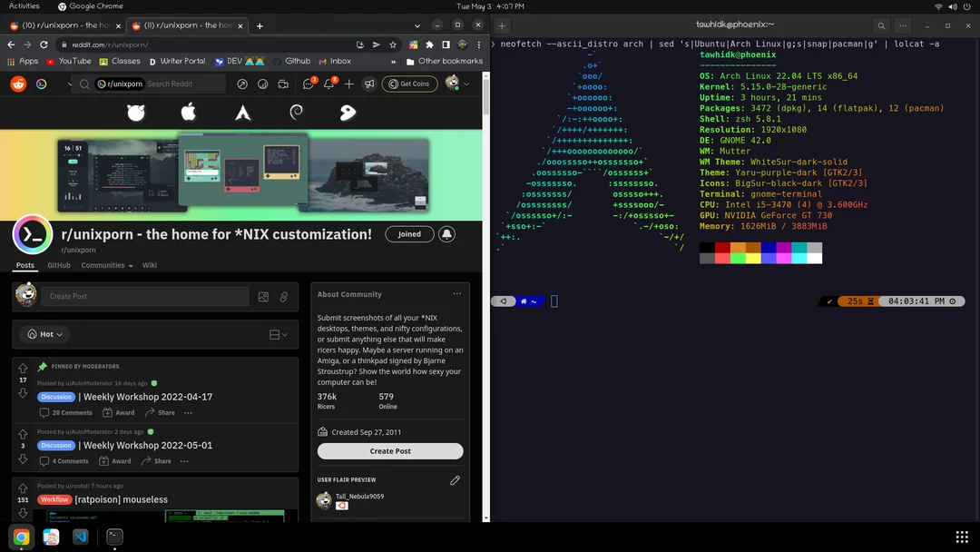This screenshot has height=552, width=980.
Task: Edit the user flair with the pencil icon
Action: [455, 480]
